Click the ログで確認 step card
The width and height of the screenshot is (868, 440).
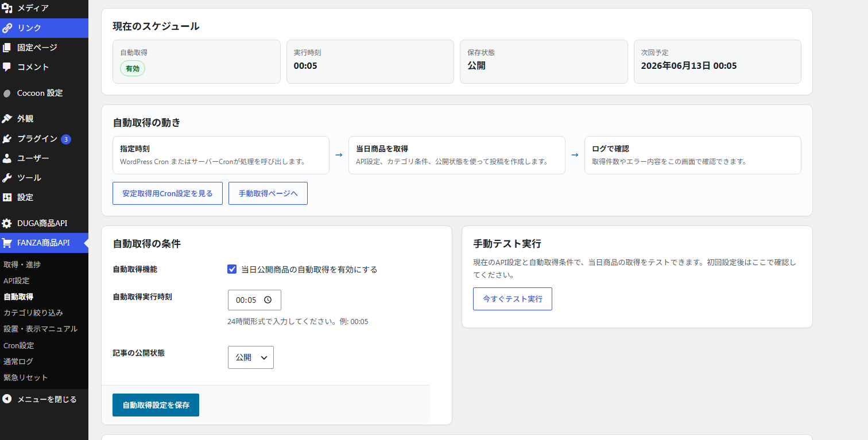pos(693,155)
